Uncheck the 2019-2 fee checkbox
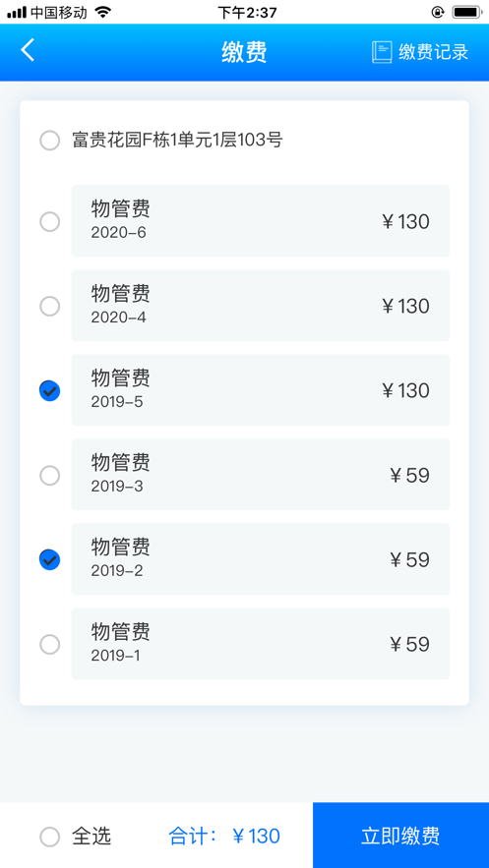The image size is (489, 868). (x=50, y=559)
